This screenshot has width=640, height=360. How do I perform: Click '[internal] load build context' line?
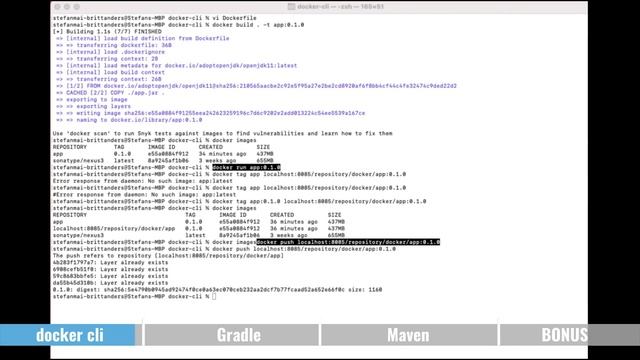pos(110,72)
